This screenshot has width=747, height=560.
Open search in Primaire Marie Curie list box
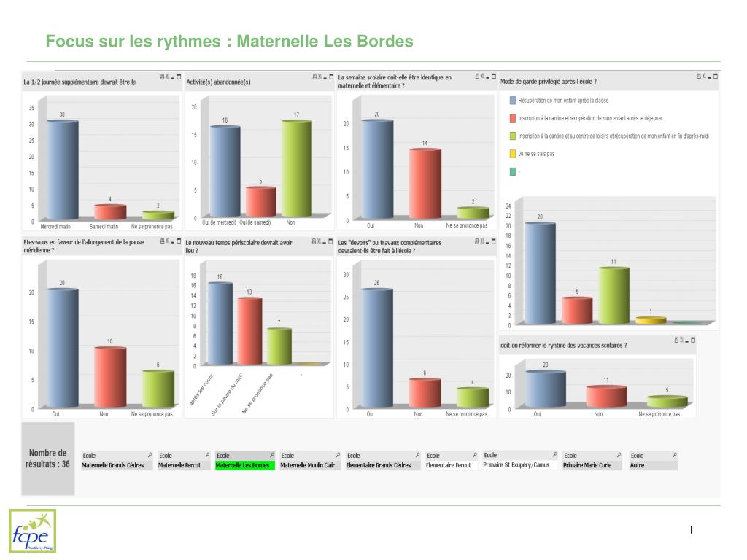[619, 455]
